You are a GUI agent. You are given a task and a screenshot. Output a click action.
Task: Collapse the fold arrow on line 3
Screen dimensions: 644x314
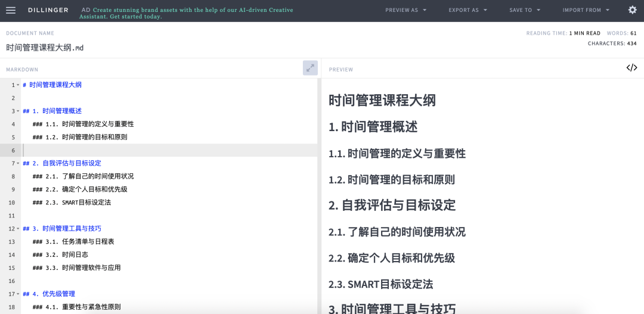18,111
